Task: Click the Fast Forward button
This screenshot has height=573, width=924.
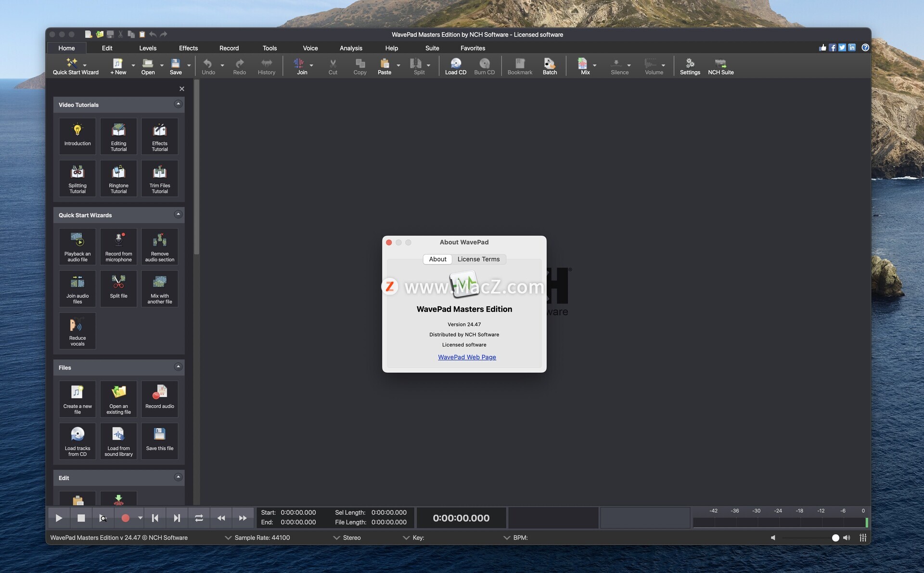Action: point(243,518)
